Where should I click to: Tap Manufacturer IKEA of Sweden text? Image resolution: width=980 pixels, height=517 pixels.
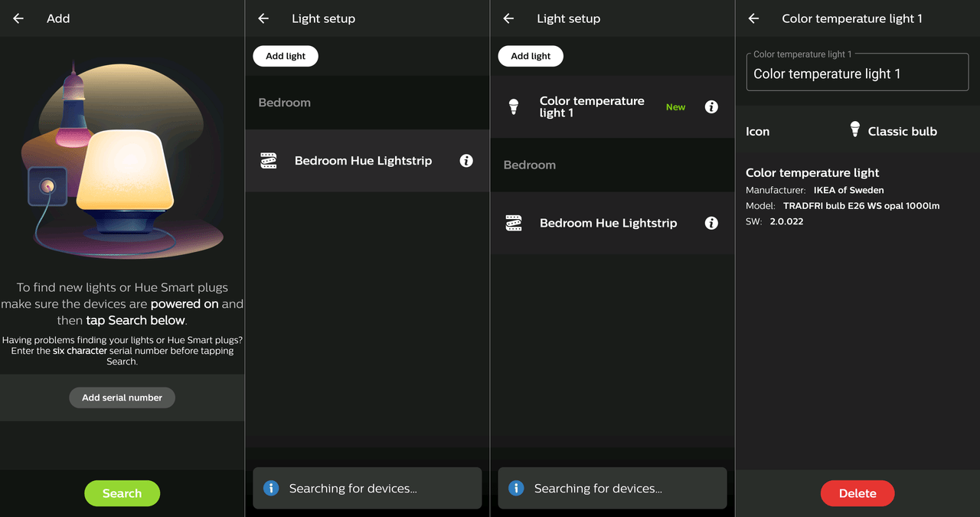(815, 190)
